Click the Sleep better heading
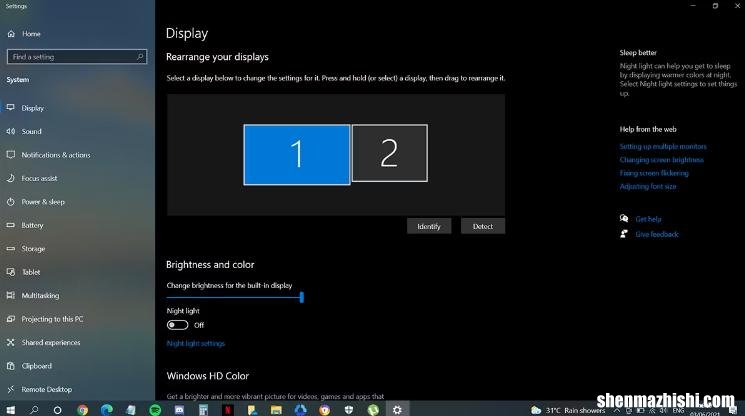This screenshot has width=745, height=416. 638,53
